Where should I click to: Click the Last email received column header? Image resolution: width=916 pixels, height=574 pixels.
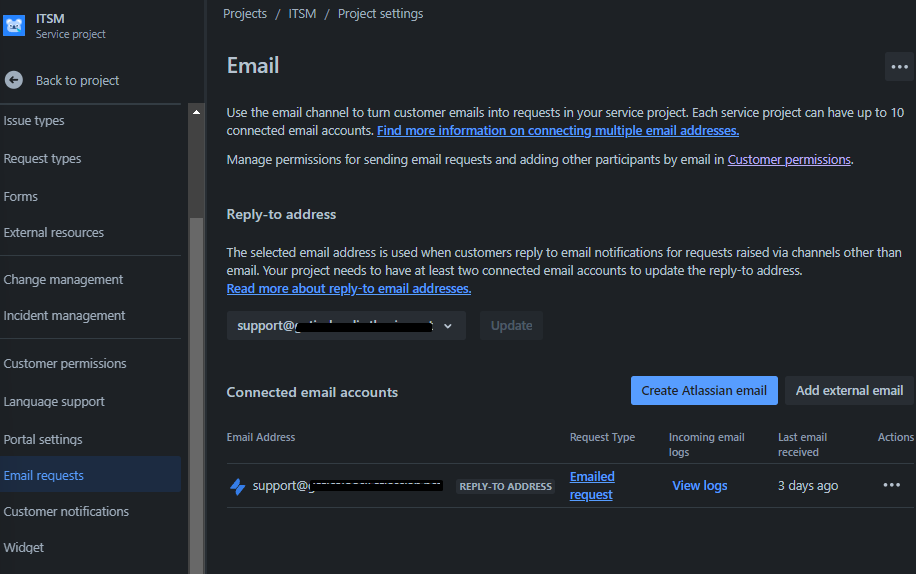coord(802,444)
